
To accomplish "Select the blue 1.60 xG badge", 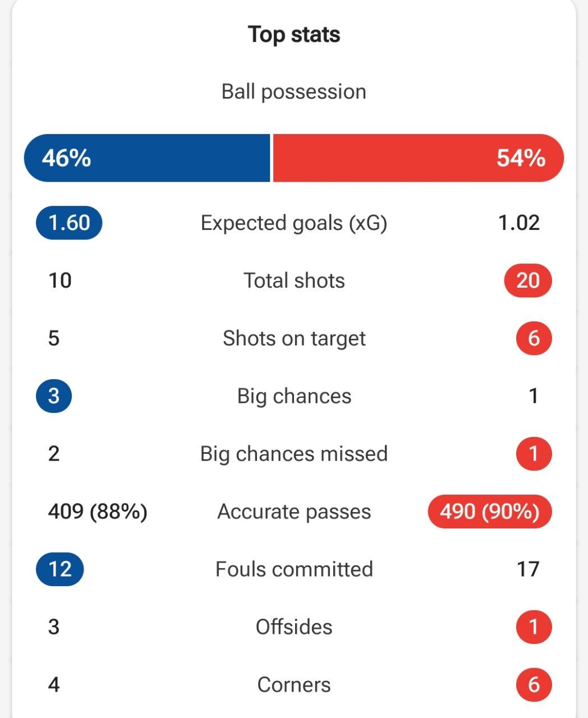I will (69, 223).
